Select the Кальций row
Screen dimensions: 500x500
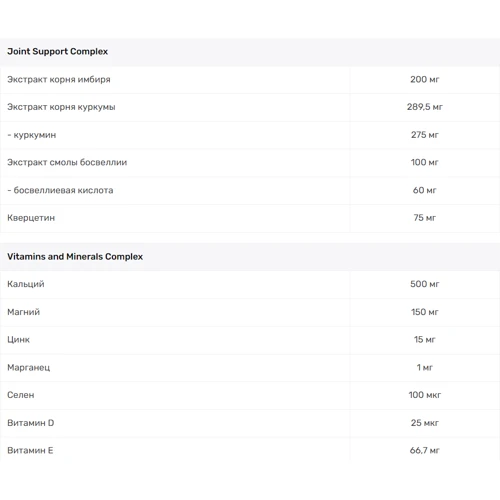(x=250, y=284)
